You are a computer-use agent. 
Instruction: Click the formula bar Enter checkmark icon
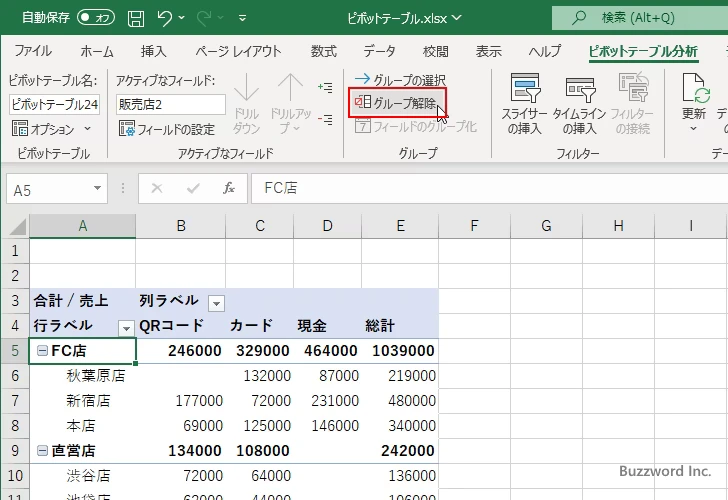click(x=193, y=188)
